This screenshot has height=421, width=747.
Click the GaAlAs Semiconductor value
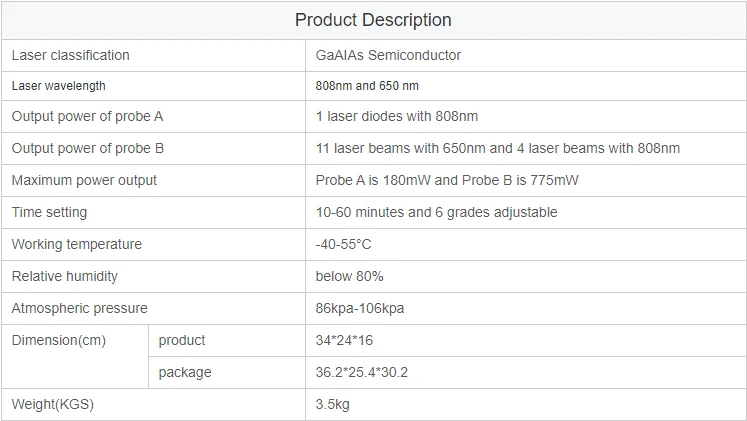click(x=388, y=55)
